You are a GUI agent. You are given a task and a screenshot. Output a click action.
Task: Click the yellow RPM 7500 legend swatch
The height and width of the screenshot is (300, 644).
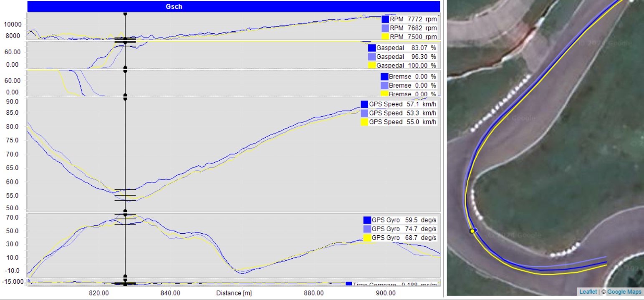tap(385, 37)
